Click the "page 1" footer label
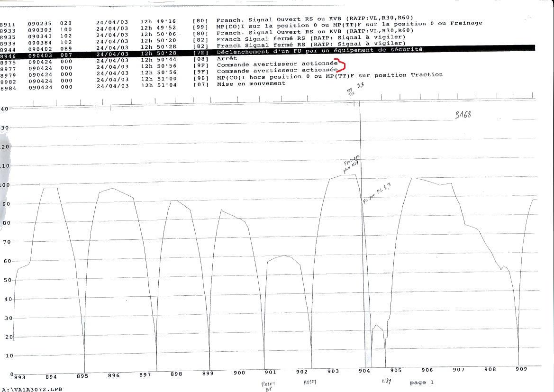554x392 pixels. pyautogui.click(x=421, y=382)
